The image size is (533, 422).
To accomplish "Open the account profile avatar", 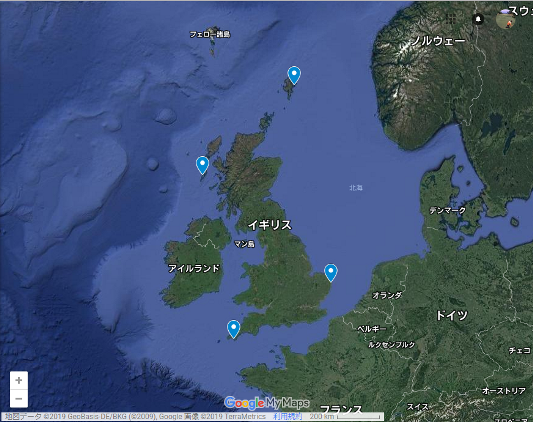I will point(505,19).
